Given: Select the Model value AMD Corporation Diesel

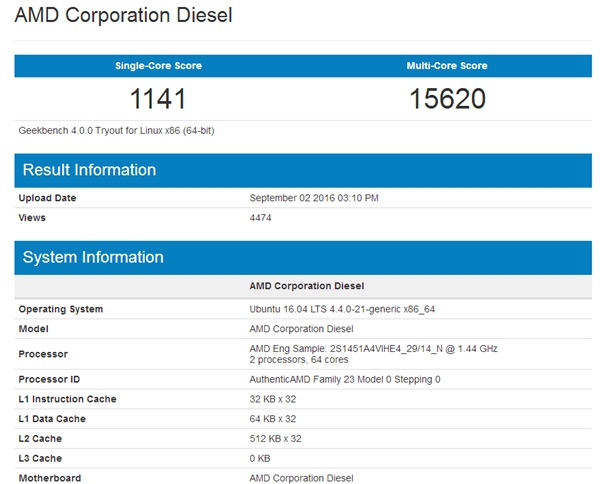Looking at the screenshot, I should pos(301,329).
